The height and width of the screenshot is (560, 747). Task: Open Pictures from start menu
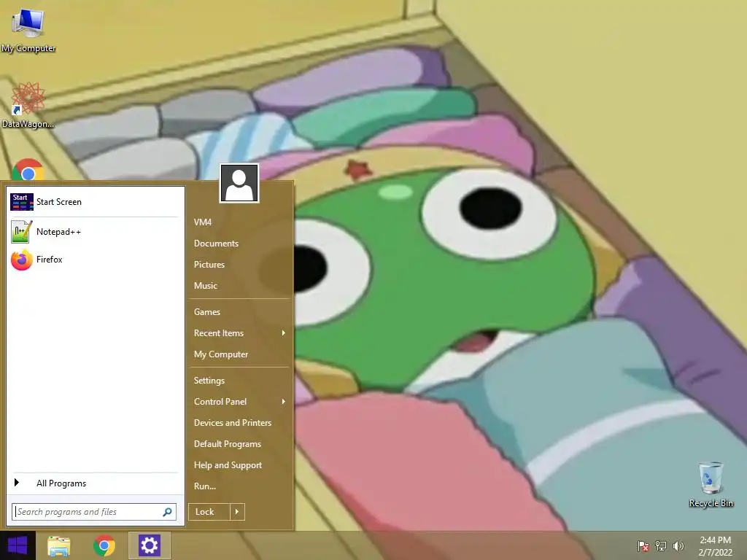click(209, 264)
